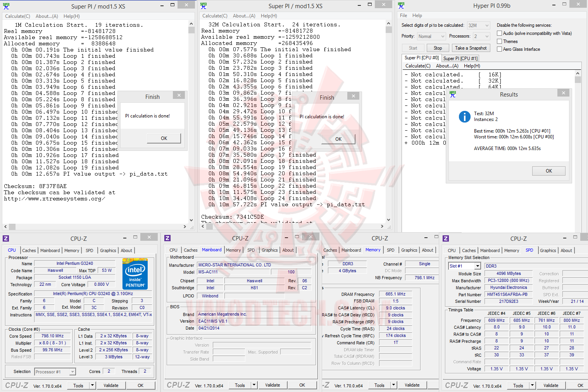
Task: Click Tools button in Memory CPU-Z window
Action: [379, 385]
